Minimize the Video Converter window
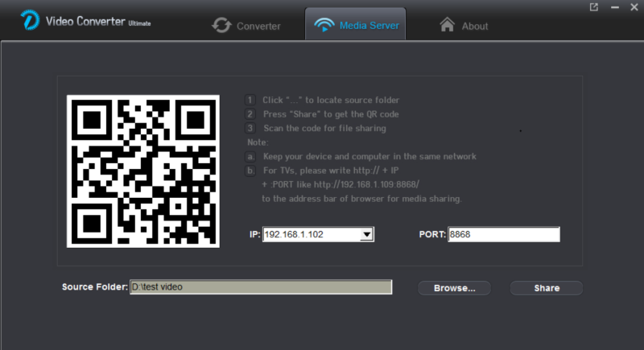This screenshot has width=644, height=350. [615, 7]
